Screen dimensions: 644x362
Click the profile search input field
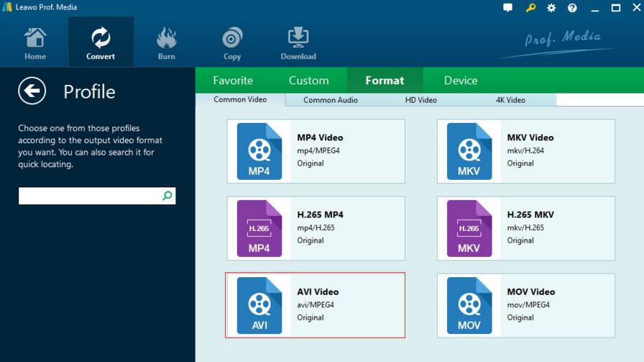click(x=89, y=196)
